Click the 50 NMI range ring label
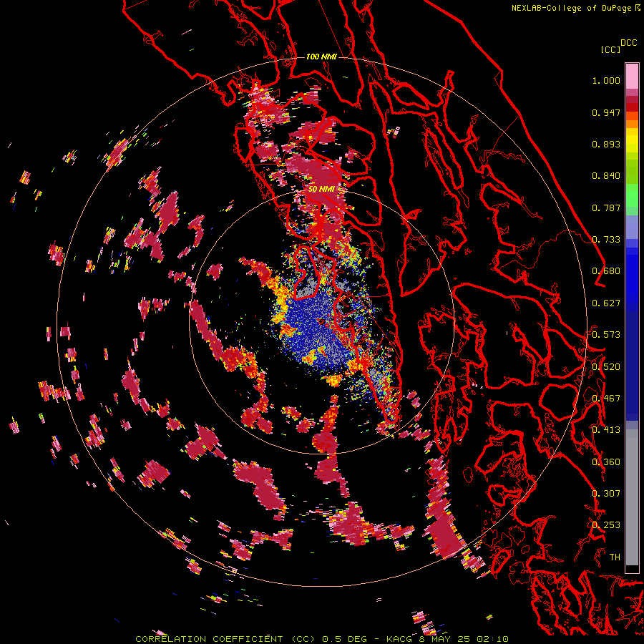Image resolution: width=644 pixels, height=644 pixels. [x=321, y=189]
